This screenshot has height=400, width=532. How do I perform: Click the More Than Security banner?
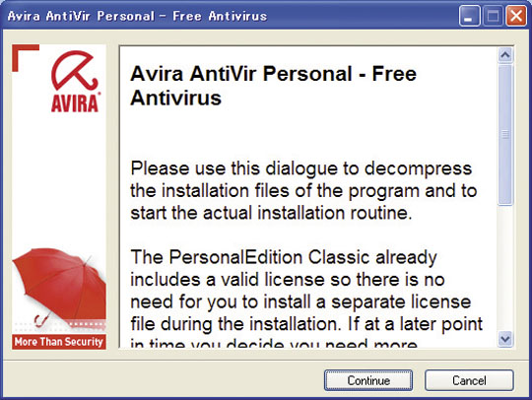(59, 341)
